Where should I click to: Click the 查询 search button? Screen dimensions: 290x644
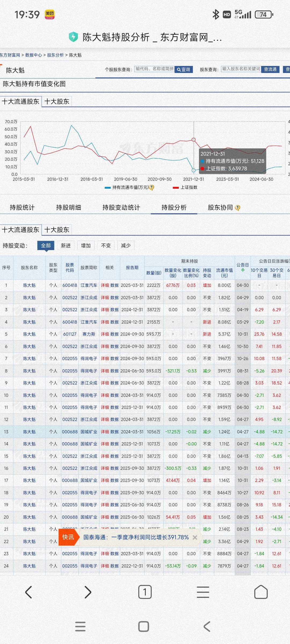(x=184, y=69)
